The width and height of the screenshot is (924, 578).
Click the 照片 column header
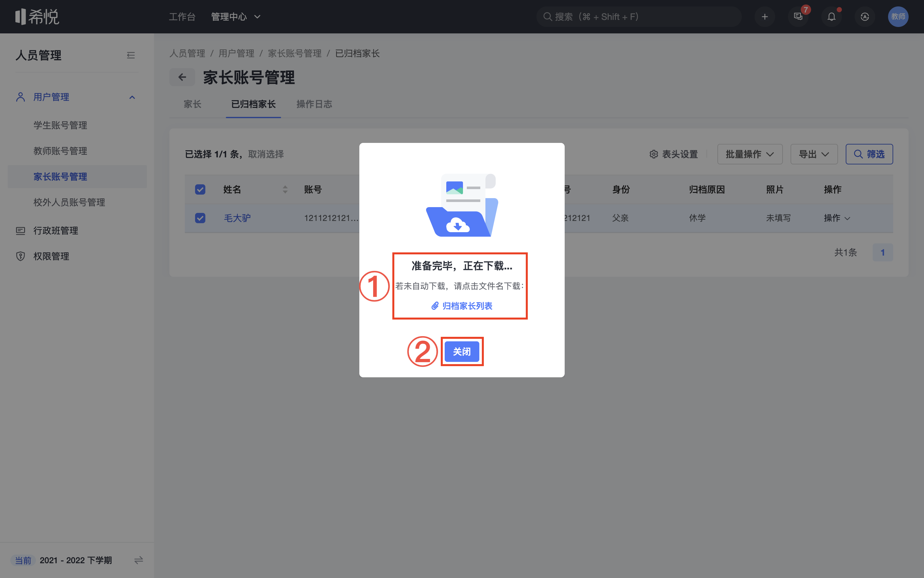pos(775,189)
